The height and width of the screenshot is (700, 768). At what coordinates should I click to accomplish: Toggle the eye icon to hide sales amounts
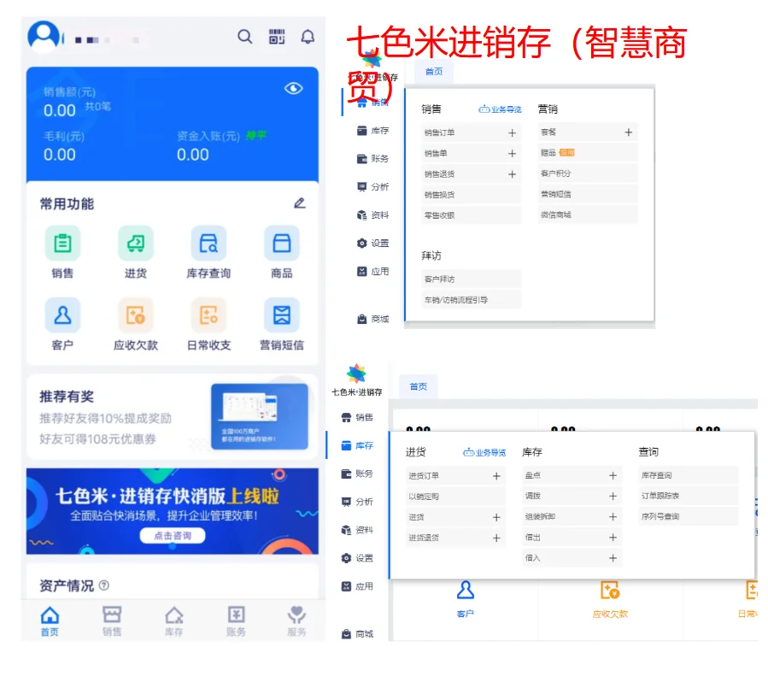point(294,87)
